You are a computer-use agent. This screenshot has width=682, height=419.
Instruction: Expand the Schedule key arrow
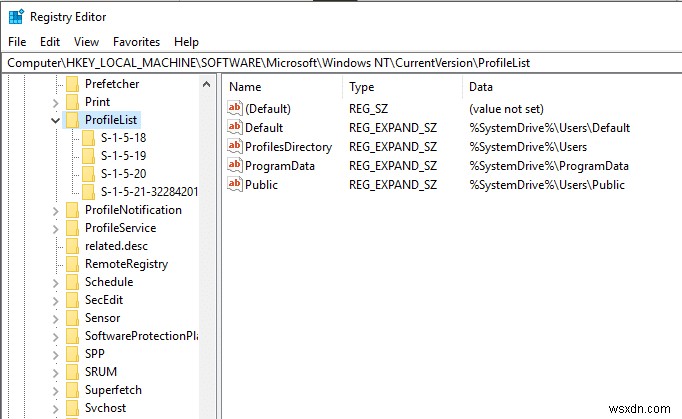56,282
